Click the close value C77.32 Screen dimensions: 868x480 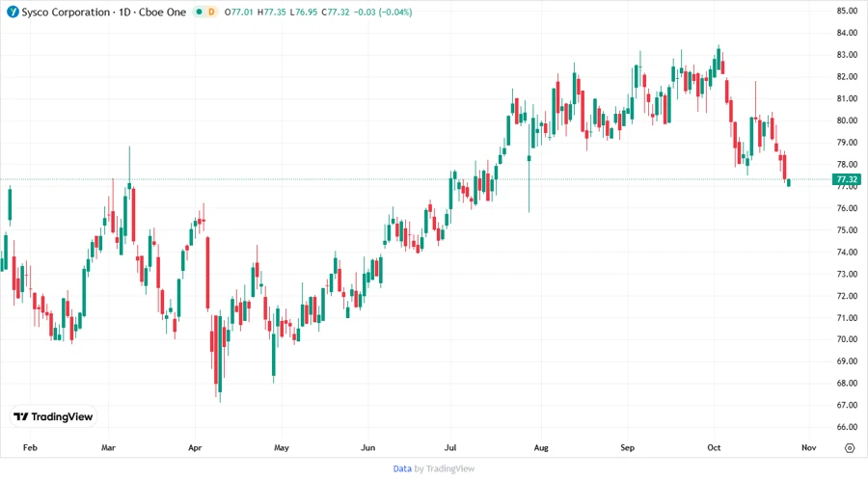coord(336,13)
